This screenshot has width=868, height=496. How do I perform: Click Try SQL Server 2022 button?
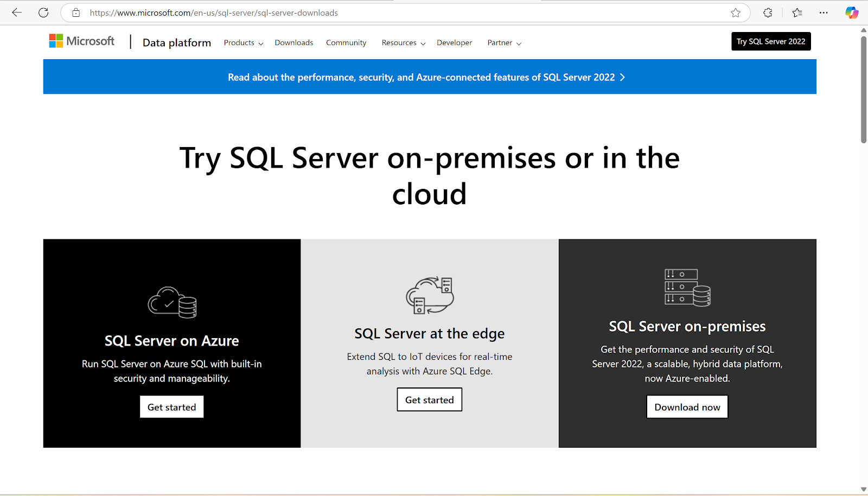point(771,41)
